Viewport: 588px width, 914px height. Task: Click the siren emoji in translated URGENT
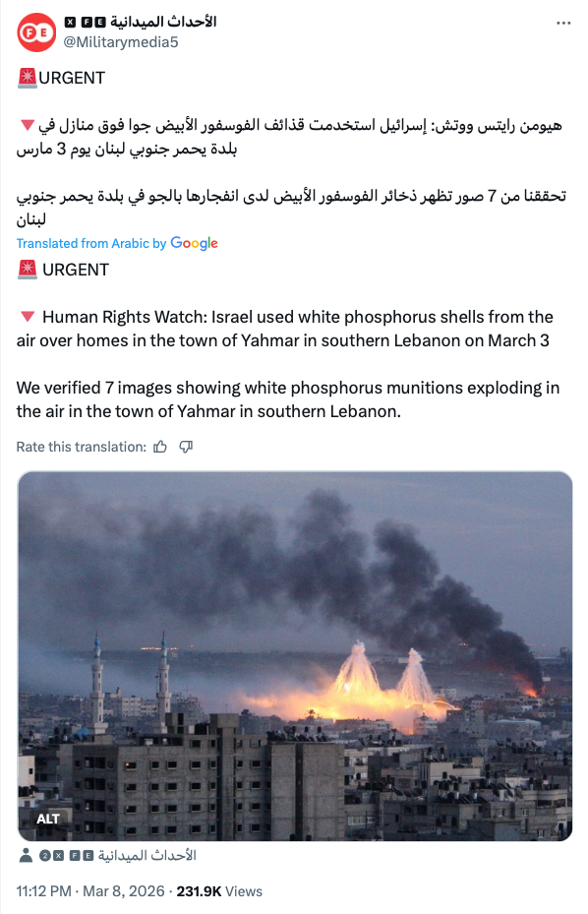(27, 270)
